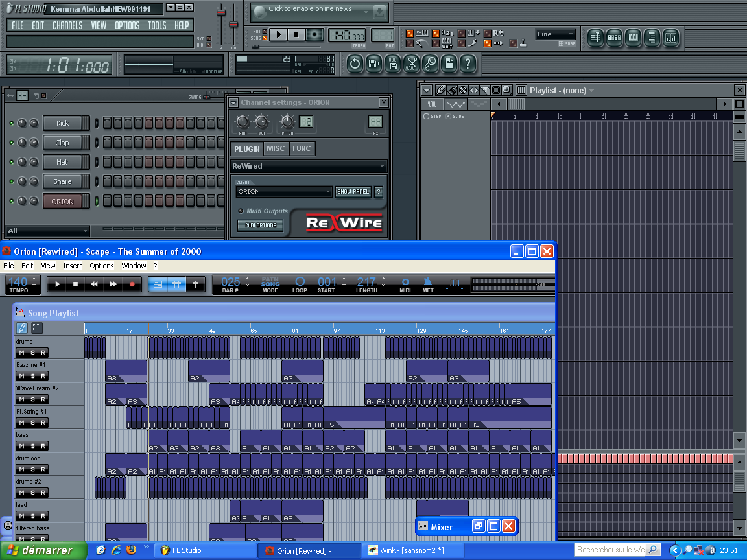Viewport: 747px width, 560px height.
Task: Click FL Studio main volume slider
Action: pos(221,12)
